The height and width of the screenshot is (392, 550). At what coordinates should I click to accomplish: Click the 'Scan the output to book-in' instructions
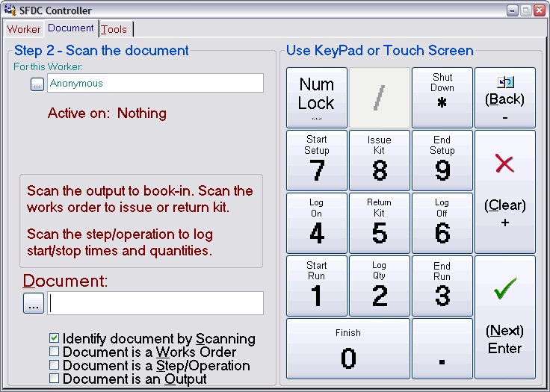click(x=140, y=199)
